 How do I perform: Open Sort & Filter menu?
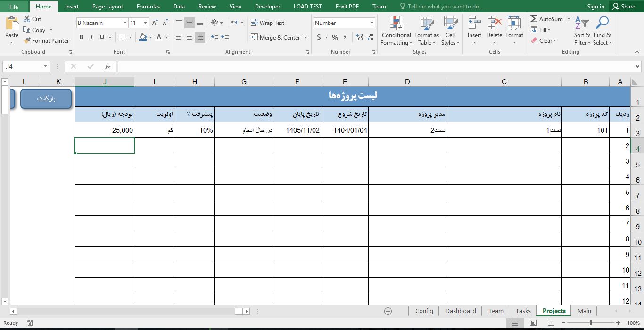[x=582, y=31]
